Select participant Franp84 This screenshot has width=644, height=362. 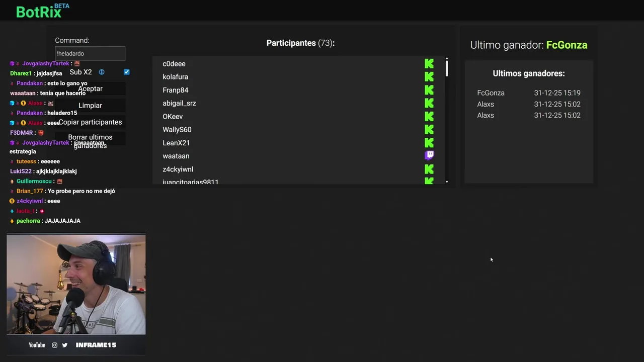coord(175,90)
